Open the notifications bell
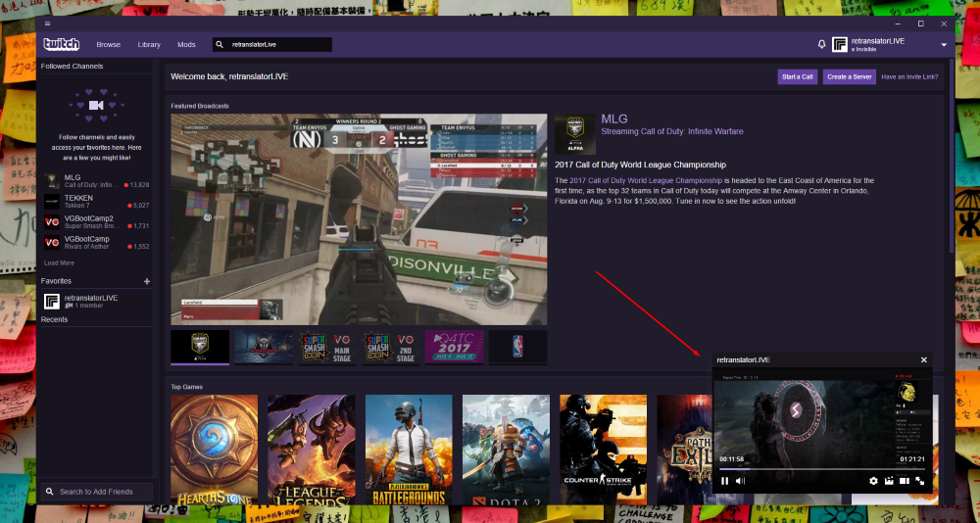 (821, 44)
